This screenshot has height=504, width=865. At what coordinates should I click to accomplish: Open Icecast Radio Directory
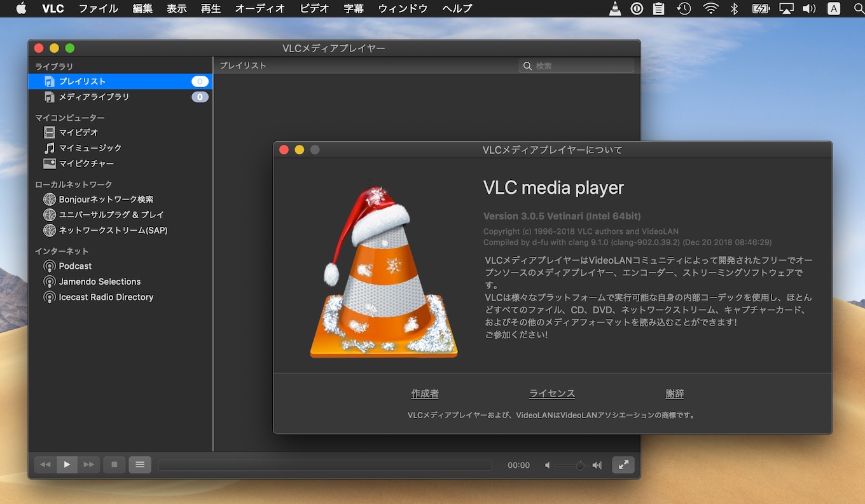point(106,297)
